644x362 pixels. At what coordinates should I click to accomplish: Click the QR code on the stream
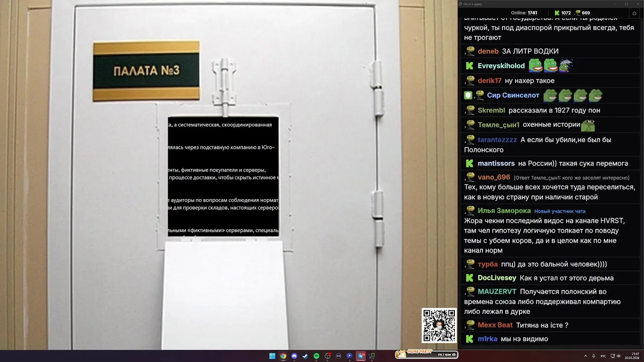pyautogui.click(x=439, y=325)
